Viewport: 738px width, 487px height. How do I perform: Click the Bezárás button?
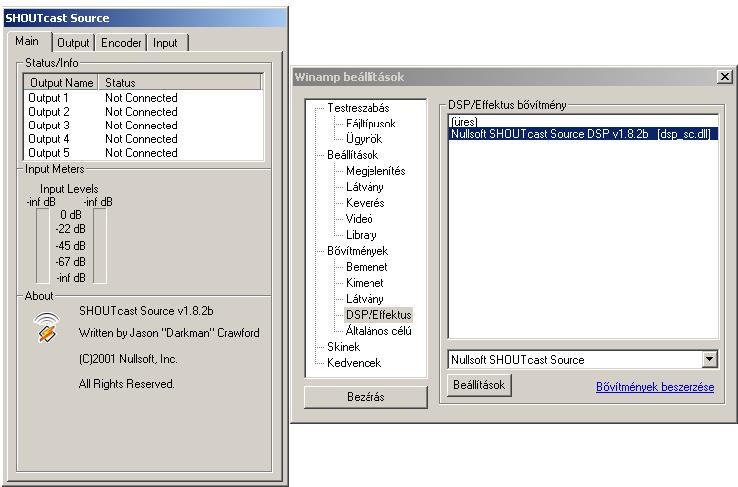coord(366,397)
